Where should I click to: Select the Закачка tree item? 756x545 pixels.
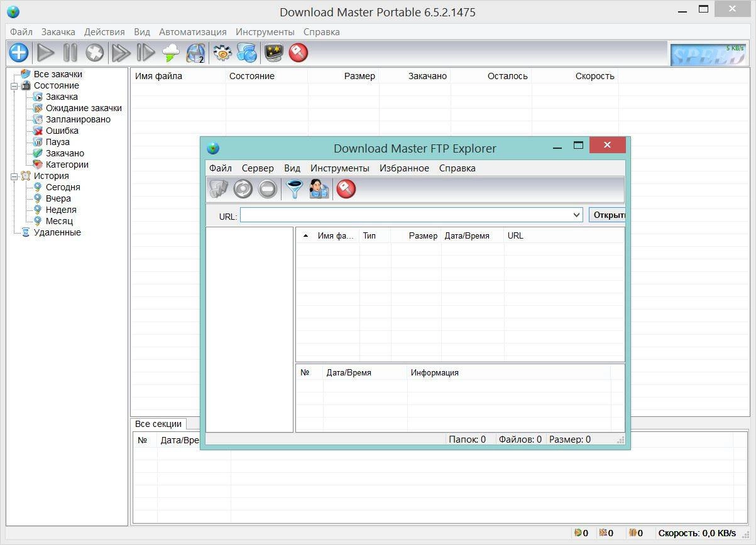point(62,97)
